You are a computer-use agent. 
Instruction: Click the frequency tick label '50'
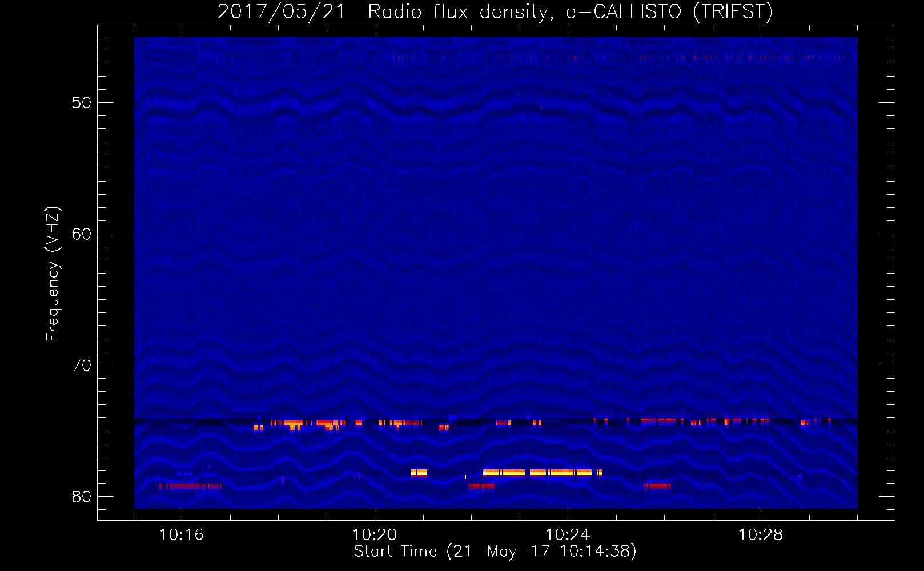pos(82,103)
